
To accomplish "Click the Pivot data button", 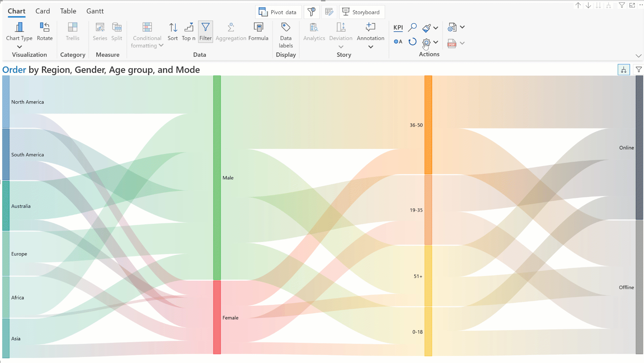I will [278, 12].
